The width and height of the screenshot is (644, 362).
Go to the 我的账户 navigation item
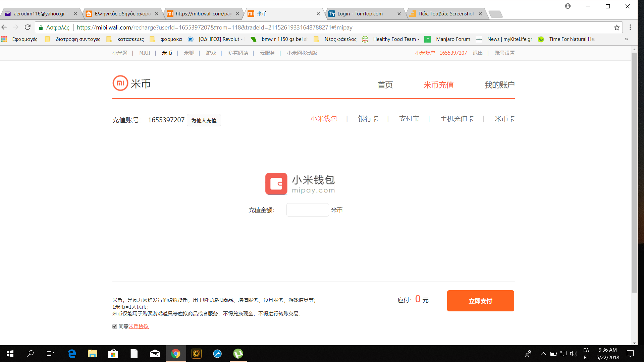pyautogui.click(x=499, y=85)
